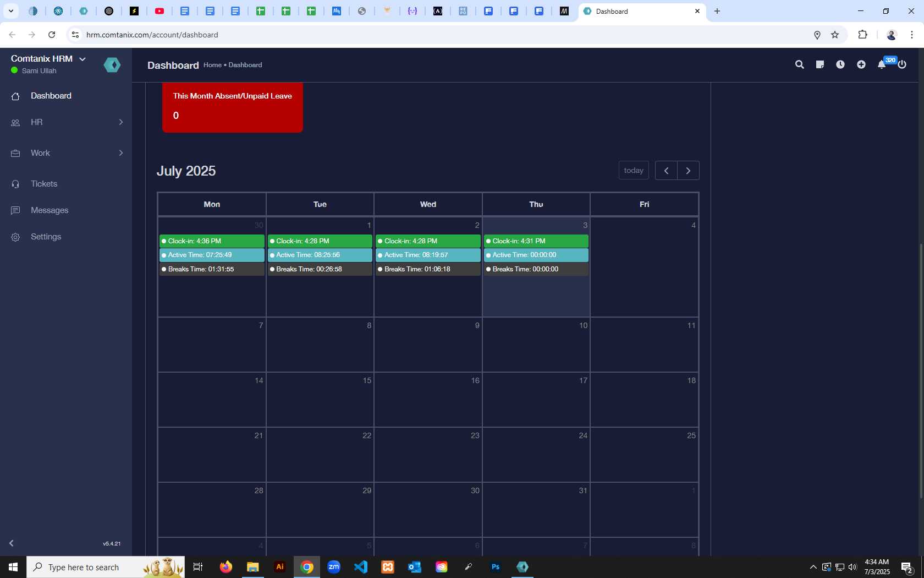Go to next month in calendar
This screenshot has height=578, width=924.
coord(688,171)
